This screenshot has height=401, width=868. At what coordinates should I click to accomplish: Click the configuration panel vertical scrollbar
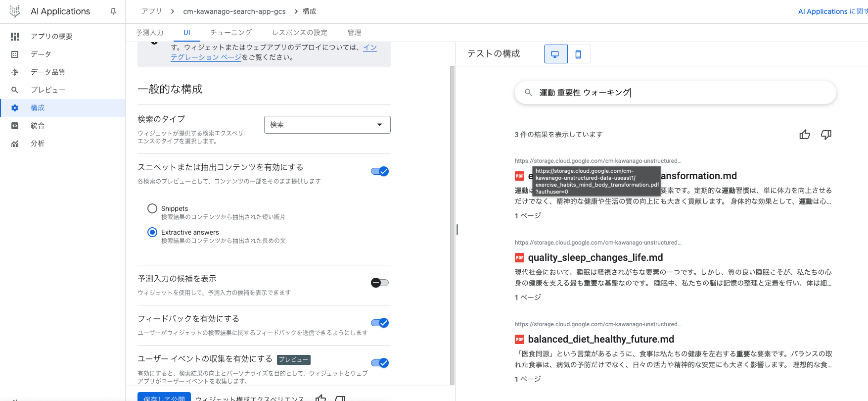pos(452,225)
